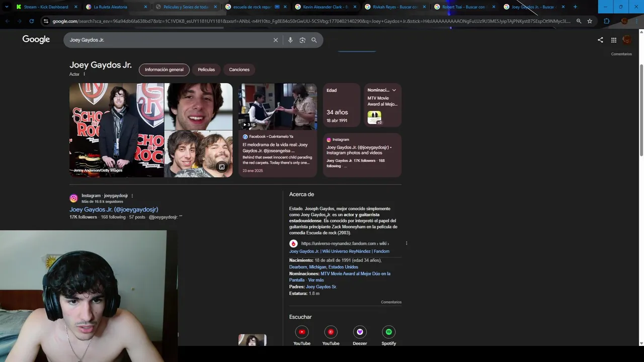Switch to escuela de rock reparto browser tab

click(x=252, y=7)
